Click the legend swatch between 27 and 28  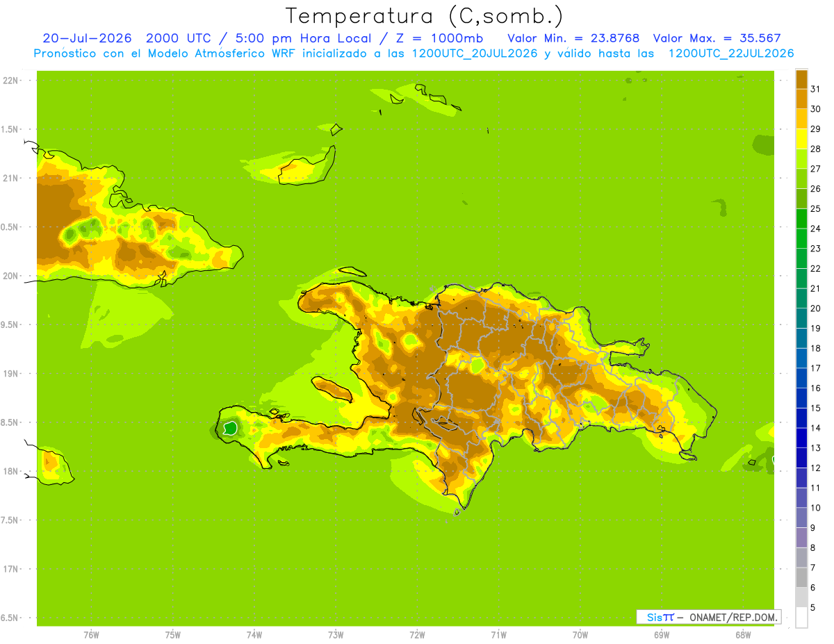[x=801, y=158]
